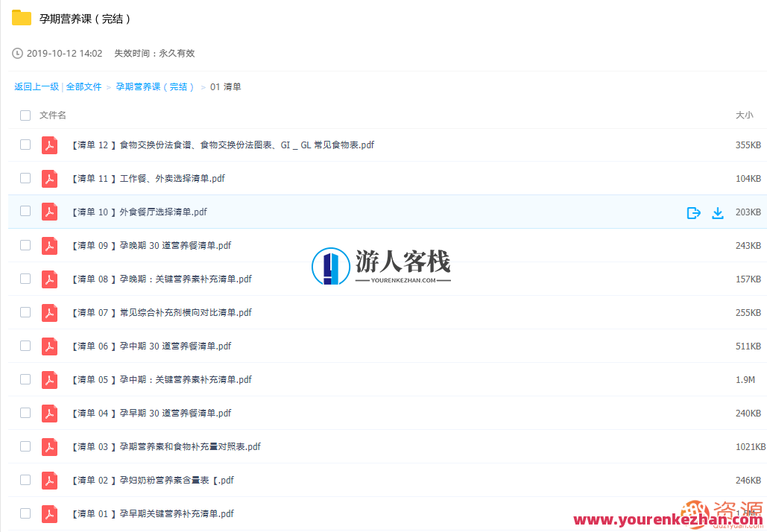Click the PDF icon for 清单 01 孕早期关键营养补充清单
The width and height of the screenshot is (767, 532).
(x=49, y=513)
